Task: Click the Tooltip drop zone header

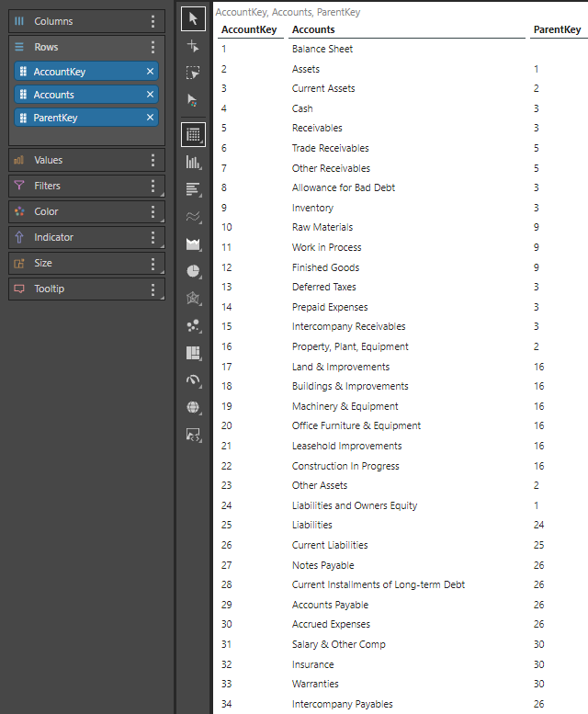Action: click(x=86, y=289)
